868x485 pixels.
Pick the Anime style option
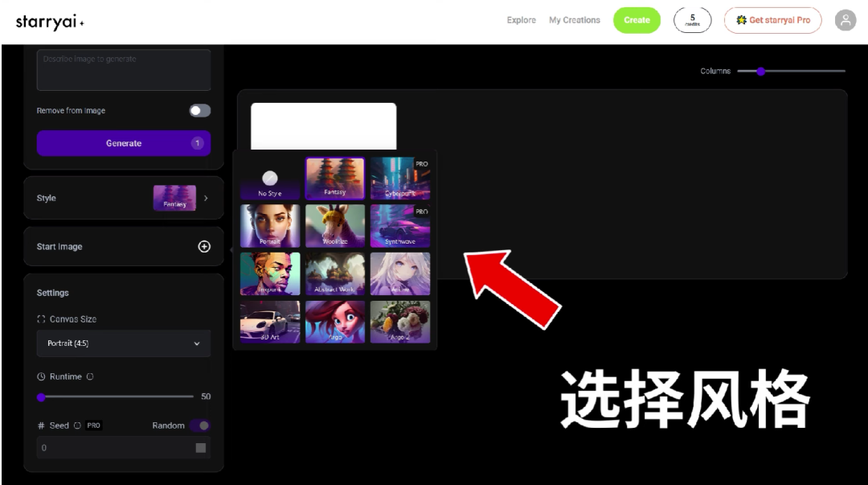tap(400, 273)
